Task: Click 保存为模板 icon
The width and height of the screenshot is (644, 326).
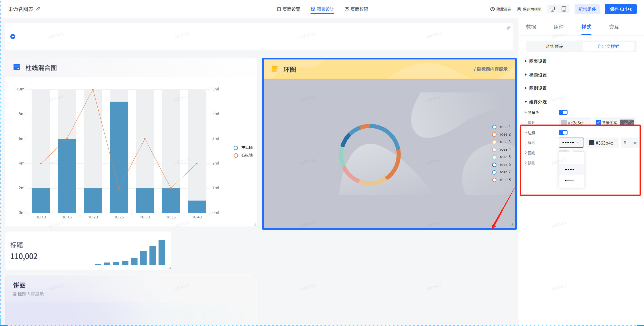Action: pos(519,9)
